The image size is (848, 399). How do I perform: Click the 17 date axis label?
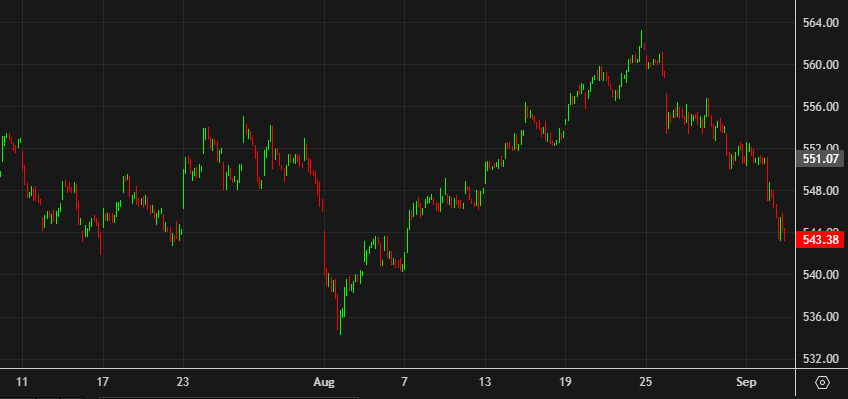click(103, 382)
